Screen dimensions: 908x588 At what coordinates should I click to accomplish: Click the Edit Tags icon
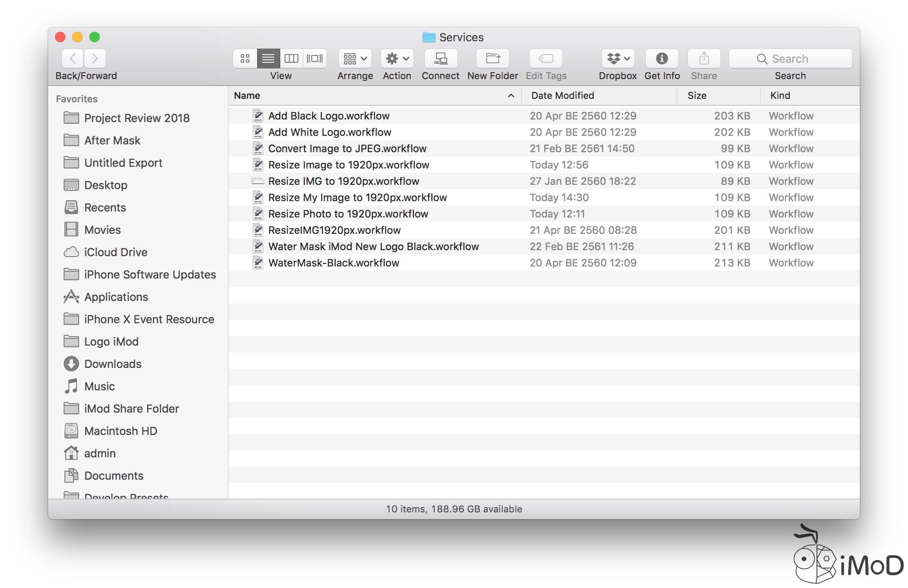(x=546, y=58)
